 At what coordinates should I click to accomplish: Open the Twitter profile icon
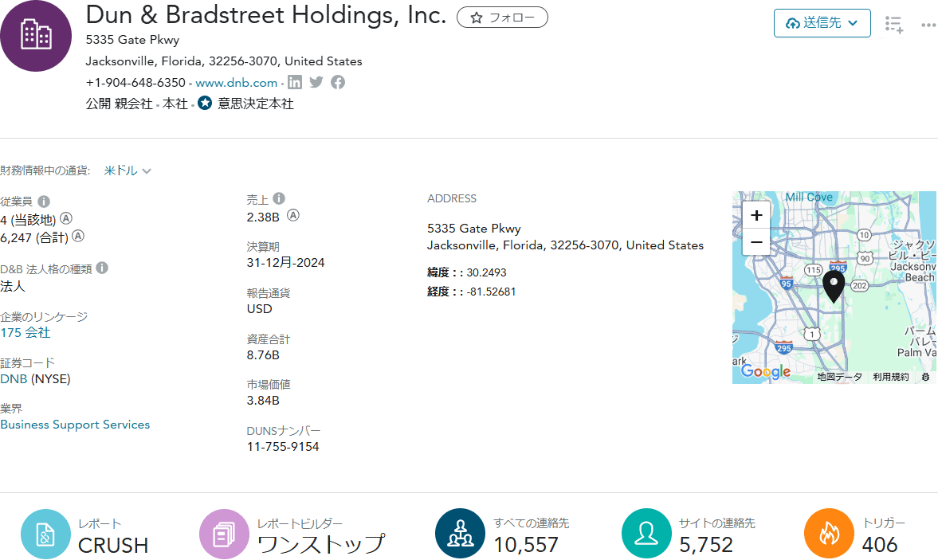(316, 82)
